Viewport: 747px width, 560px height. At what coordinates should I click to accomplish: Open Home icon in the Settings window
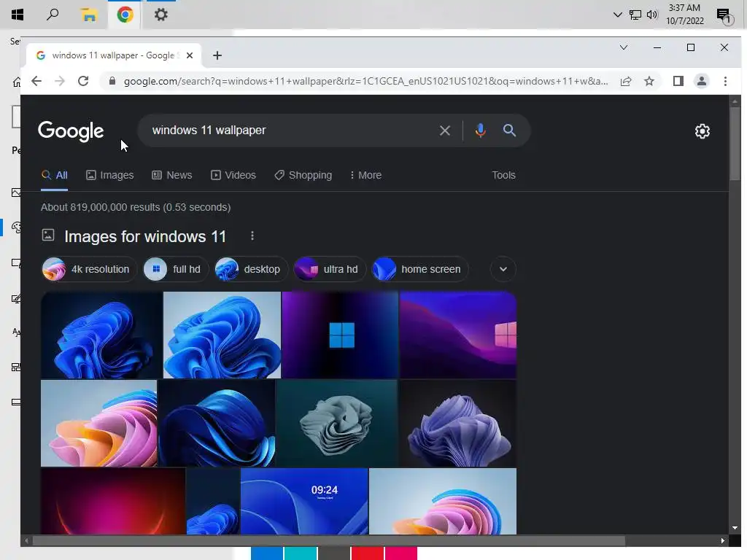coord(17,82)
